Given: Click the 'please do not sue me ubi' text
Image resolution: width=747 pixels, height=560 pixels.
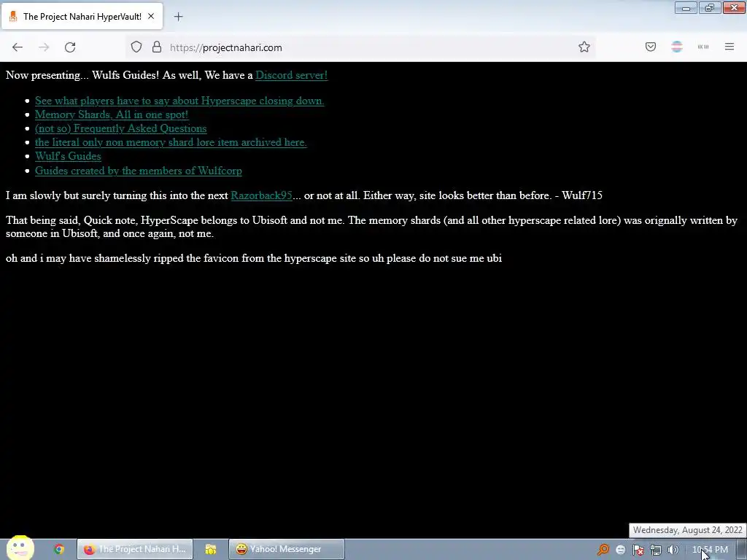Looking at the screenshot, I should pos(444,259).
